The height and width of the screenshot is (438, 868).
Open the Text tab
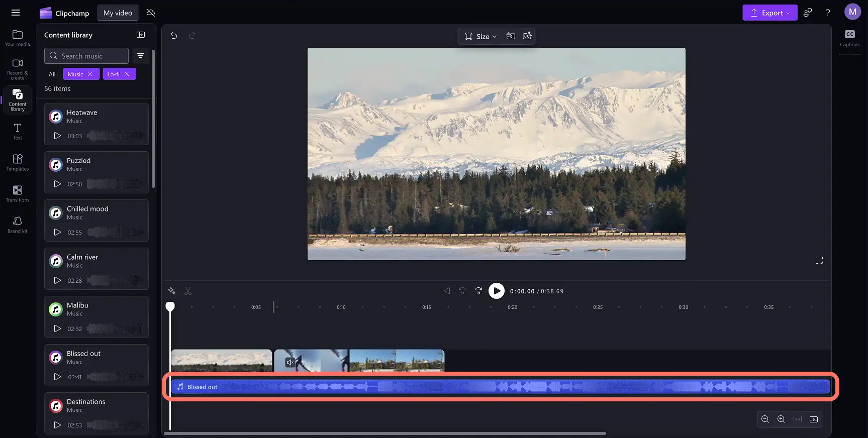18,132
